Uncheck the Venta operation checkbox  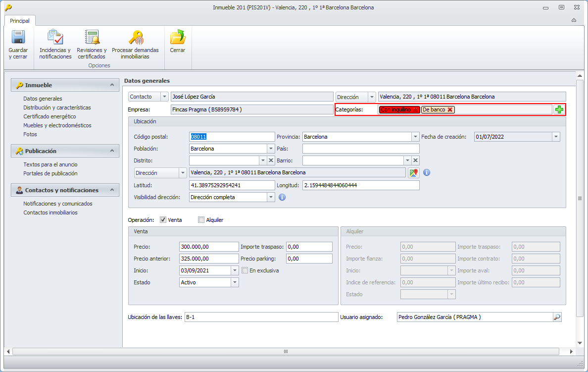coord(163,220)
